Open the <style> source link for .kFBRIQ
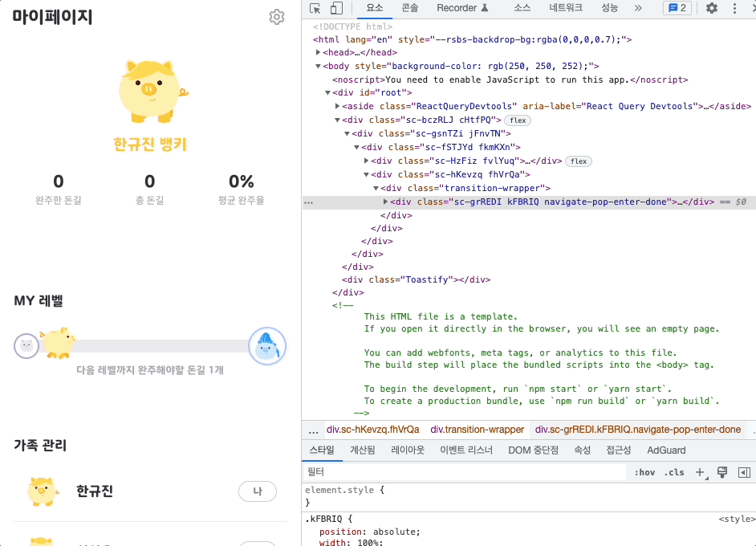The width and height of the screenshot is (756, 546). [737, 519]
